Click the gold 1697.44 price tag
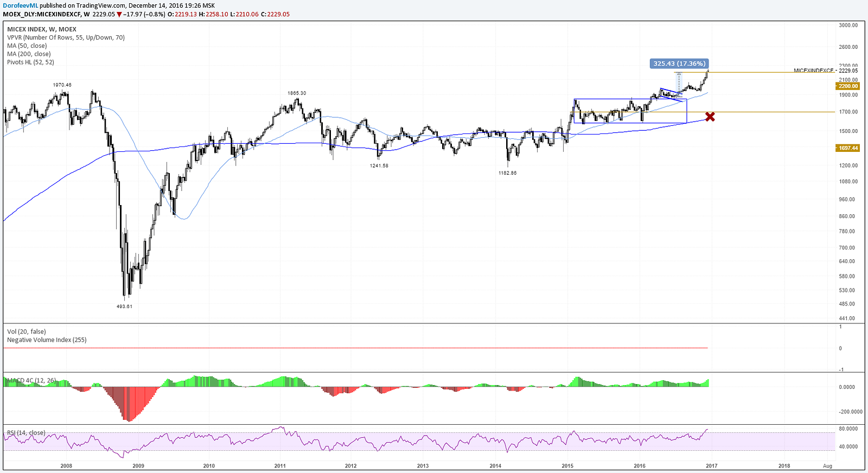The height and width of the screenshot is (473, 868). 848,148
